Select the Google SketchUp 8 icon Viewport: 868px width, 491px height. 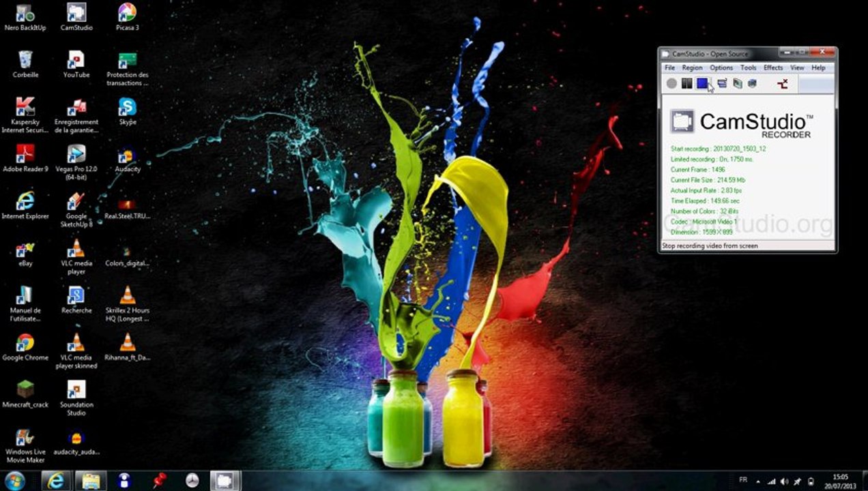coord(76,209)
